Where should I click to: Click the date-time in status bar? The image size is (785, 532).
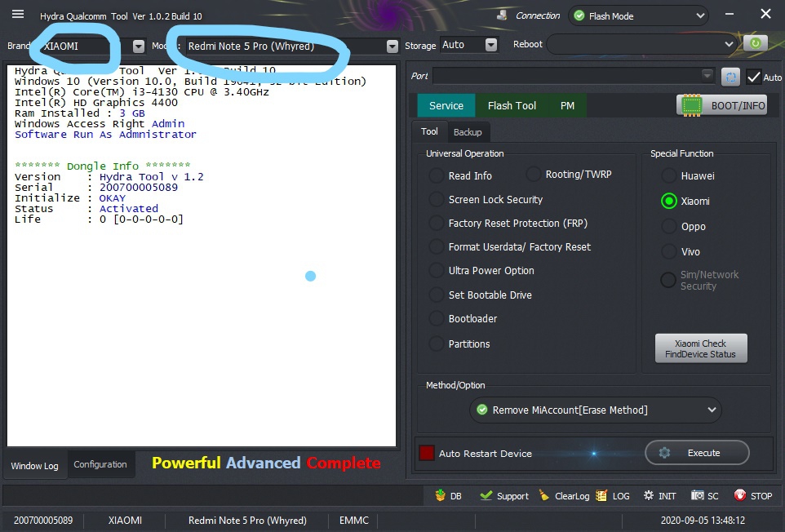coord(703,521)
